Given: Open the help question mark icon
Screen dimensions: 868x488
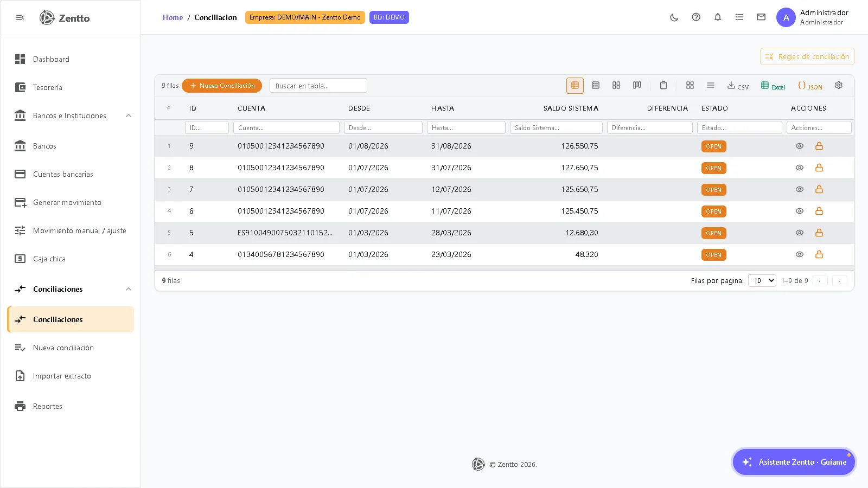Looking at the screenshot, I should [x=696, y=17].
